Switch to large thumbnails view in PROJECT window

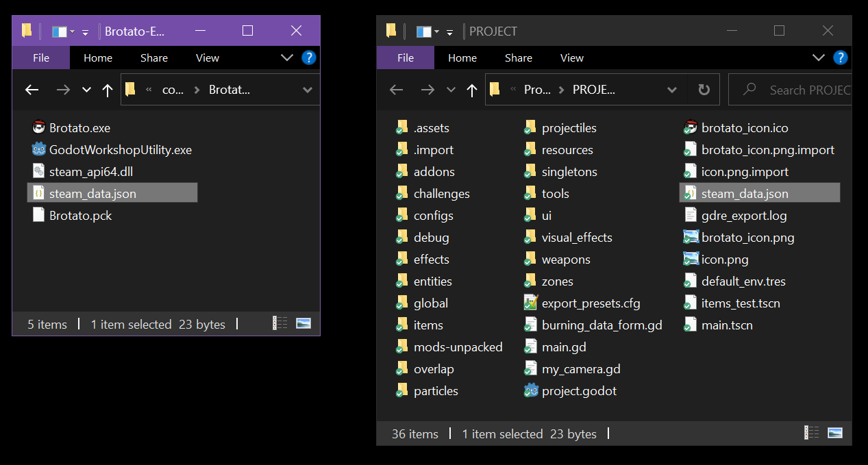pyautogui.click(x=834, y=433)
